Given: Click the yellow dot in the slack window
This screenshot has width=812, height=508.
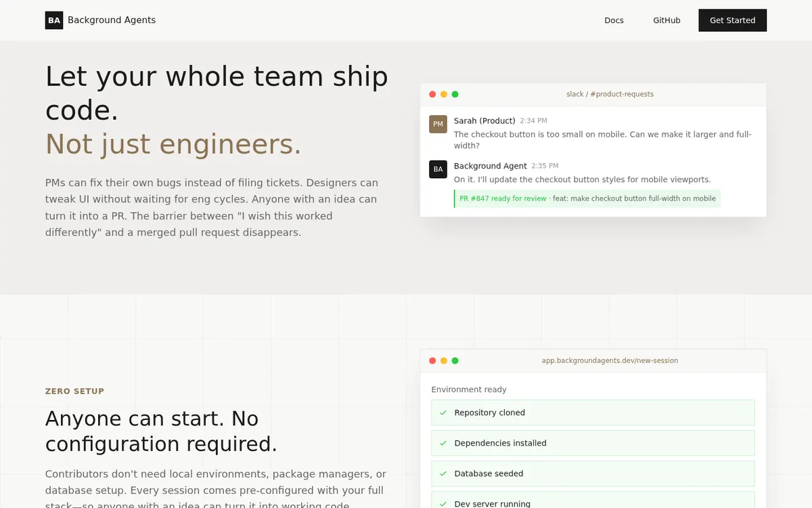Looking at the screenshot, I should click(444, 94).
